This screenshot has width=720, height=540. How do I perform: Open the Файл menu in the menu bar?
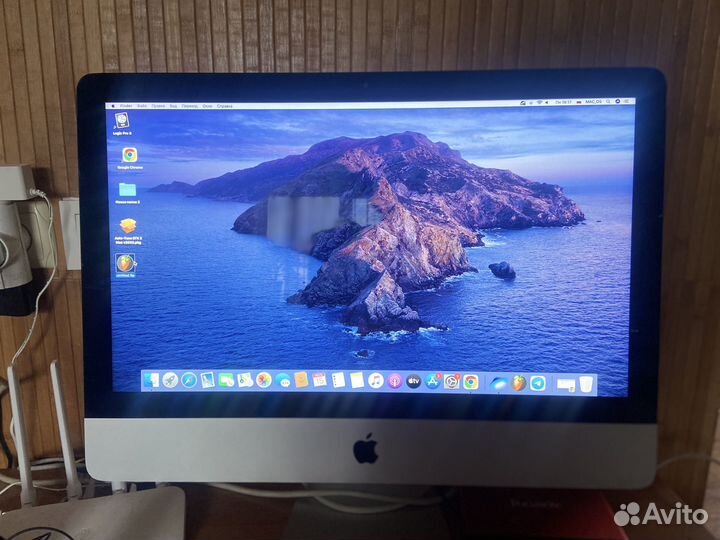pyautogui.click(x=142, y=106)
